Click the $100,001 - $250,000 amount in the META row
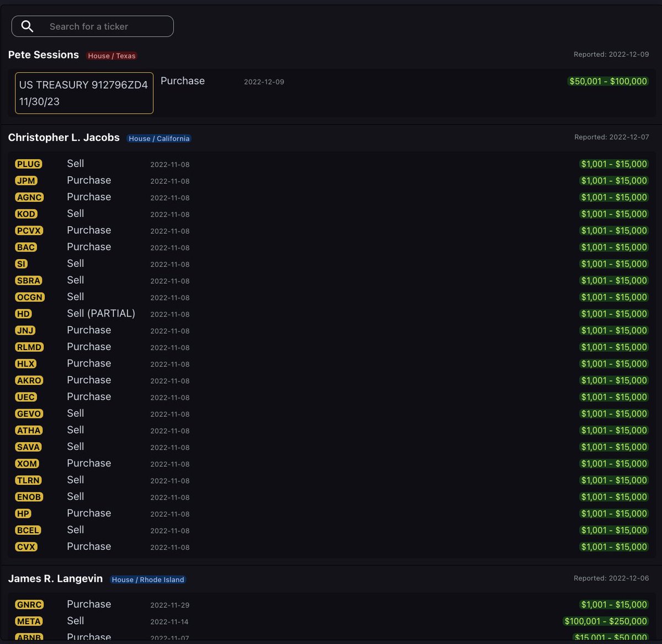Image resolution: width=662 pixels, height=644 pixels. coord(606,621)
